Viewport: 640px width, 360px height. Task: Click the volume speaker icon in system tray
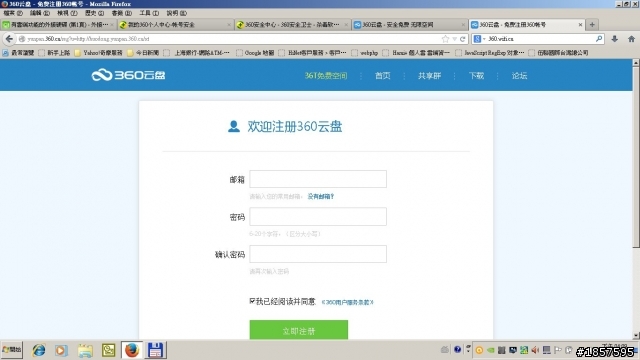[535, 350]
